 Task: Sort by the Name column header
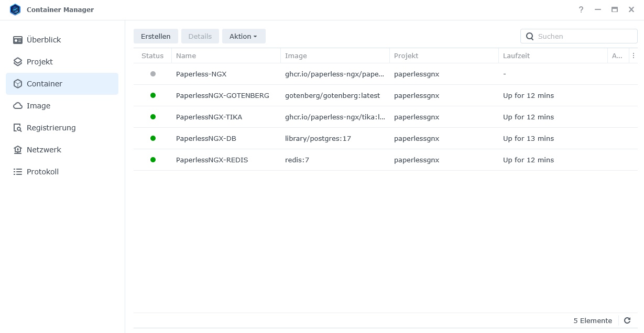tap(226, 56)
